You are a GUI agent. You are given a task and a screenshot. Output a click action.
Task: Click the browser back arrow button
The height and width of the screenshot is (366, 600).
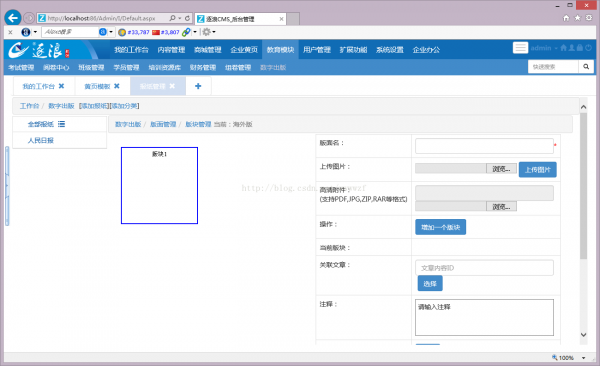click(x=13, y=18)
